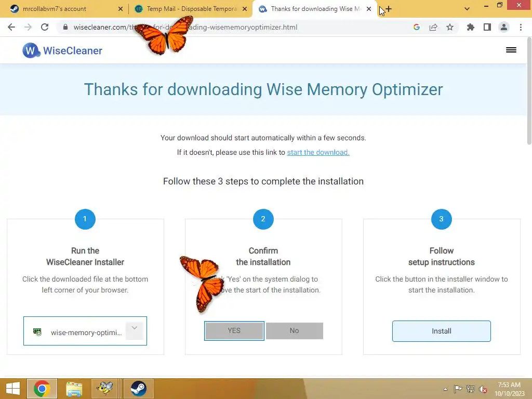Open Action Center flag icon

coord(458,389)
